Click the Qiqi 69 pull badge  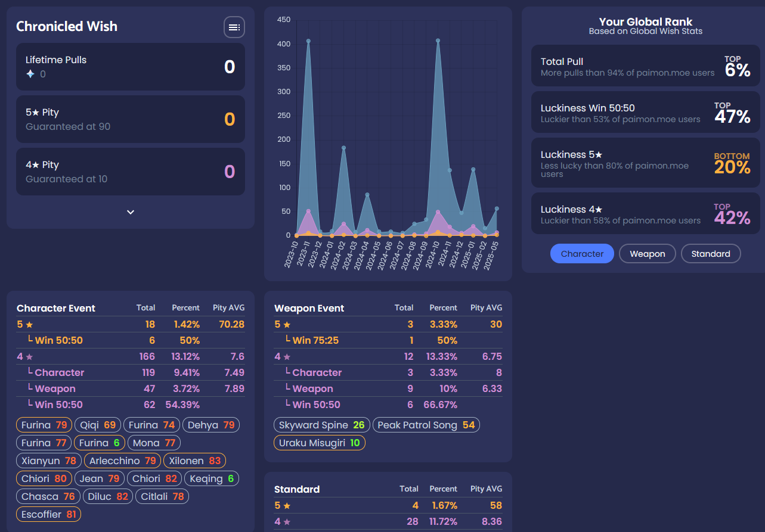(98, 425)
